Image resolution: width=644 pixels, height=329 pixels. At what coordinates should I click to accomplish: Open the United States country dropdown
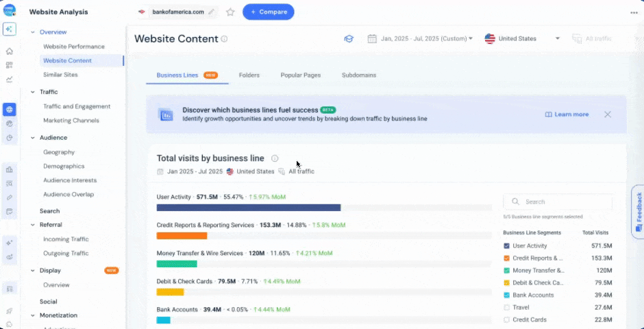pos(522,38)
